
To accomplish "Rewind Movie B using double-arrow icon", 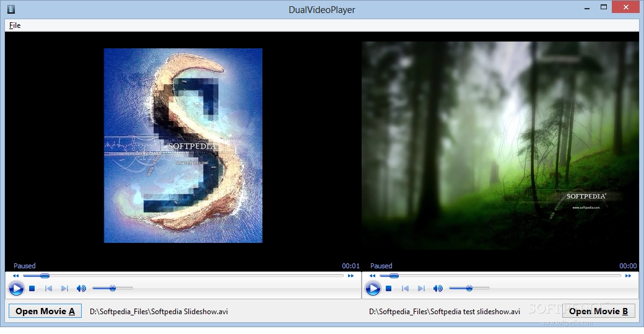I will (372, 276).
